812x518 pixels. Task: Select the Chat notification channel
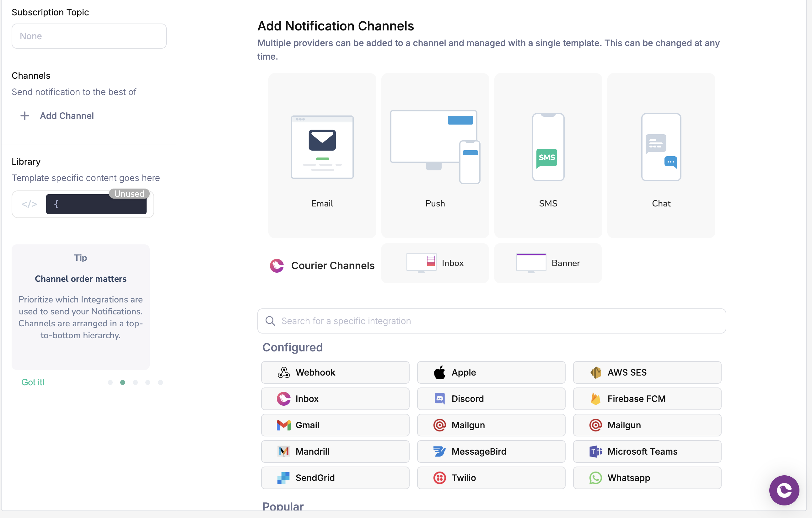[x=660, y=155]
